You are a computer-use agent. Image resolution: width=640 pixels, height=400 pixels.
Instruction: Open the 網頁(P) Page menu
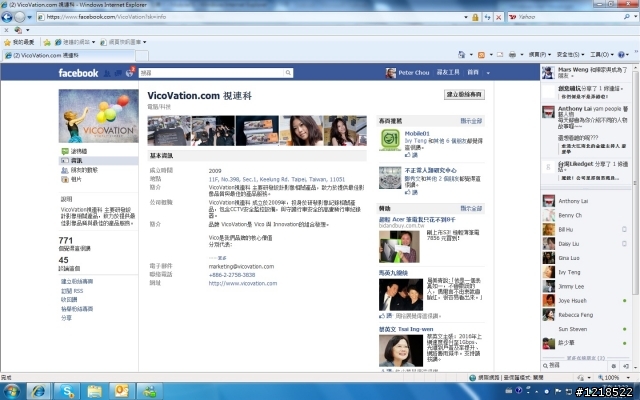540,55
